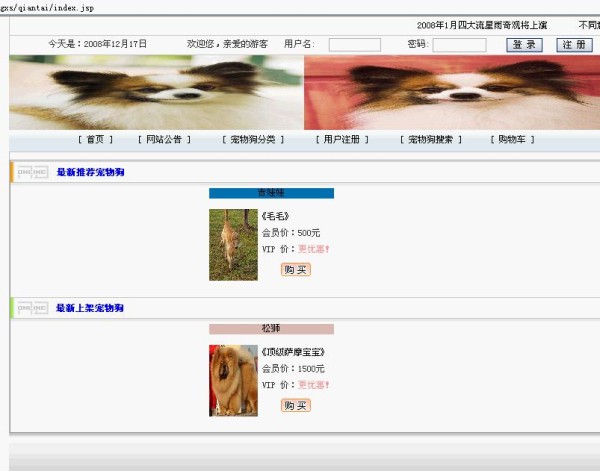Open the 网站公告 navigation link
600x471 pixels.
click(164, 139)
